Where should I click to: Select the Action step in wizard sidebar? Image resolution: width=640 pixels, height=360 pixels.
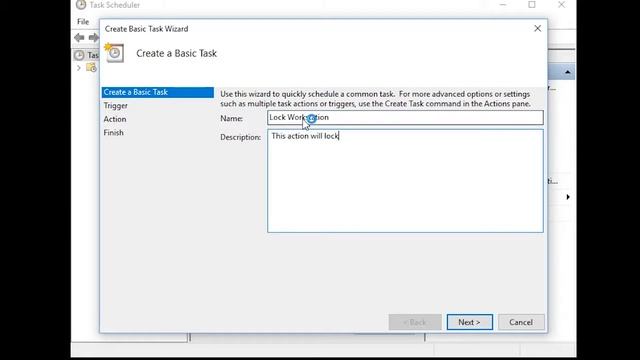[x=115, y=119]
